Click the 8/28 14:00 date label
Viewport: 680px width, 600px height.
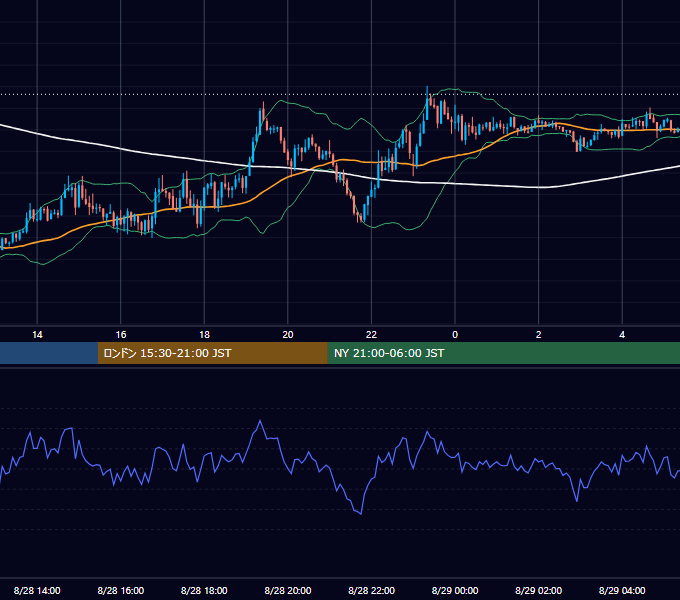click(x=37, y=590)
